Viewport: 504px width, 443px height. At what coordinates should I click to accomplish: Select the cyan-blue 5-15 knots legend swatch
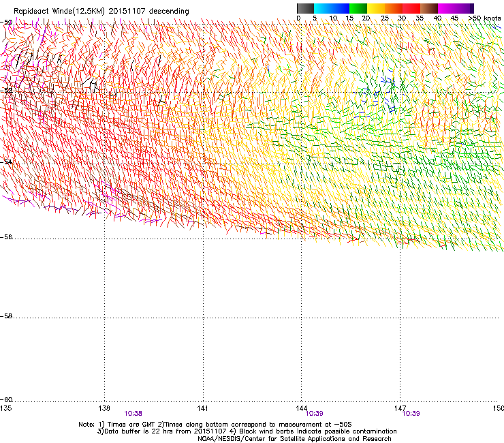click(332, 8)
